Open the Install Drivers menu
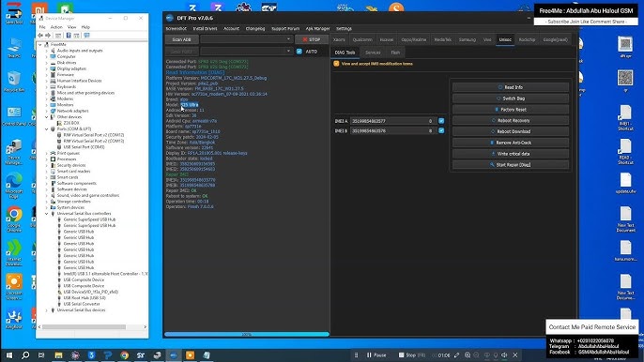Screen dimensions: 644x362 click(205, 29)
